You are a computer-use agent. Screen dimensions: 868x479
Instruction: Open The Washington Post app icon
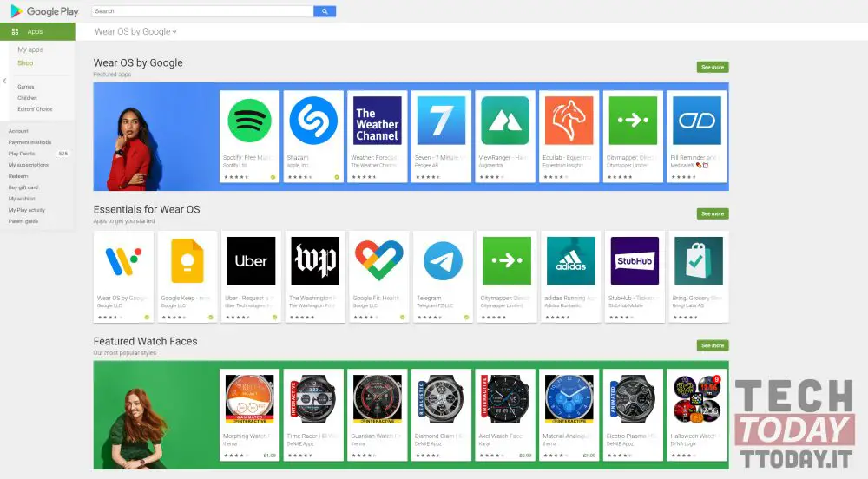pos(315,261)
